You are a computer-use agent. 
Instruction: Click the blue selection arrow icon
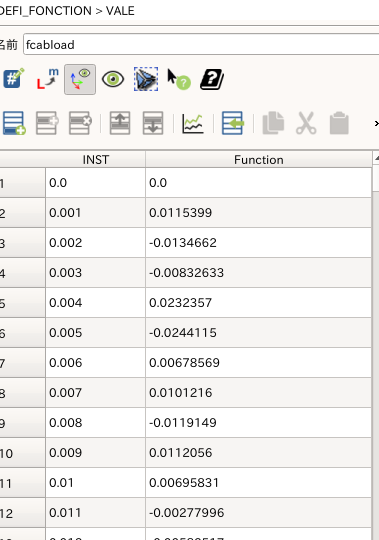[146, 79]
